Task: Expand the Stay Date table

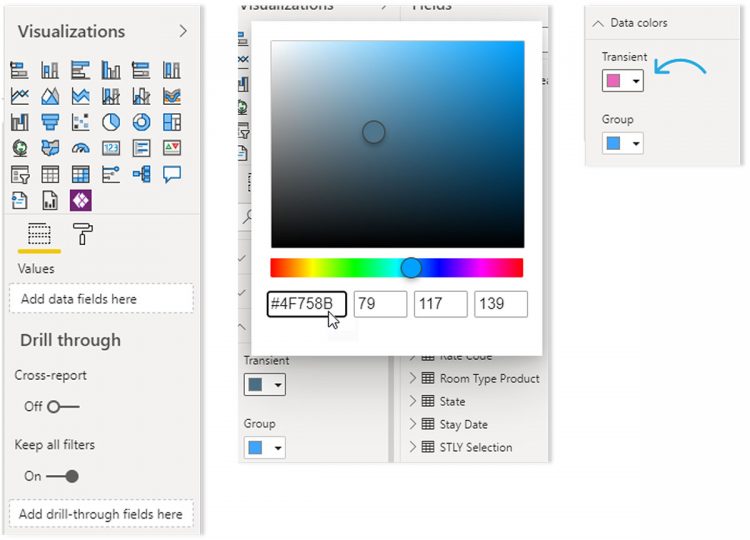Action: click(412, 424)
